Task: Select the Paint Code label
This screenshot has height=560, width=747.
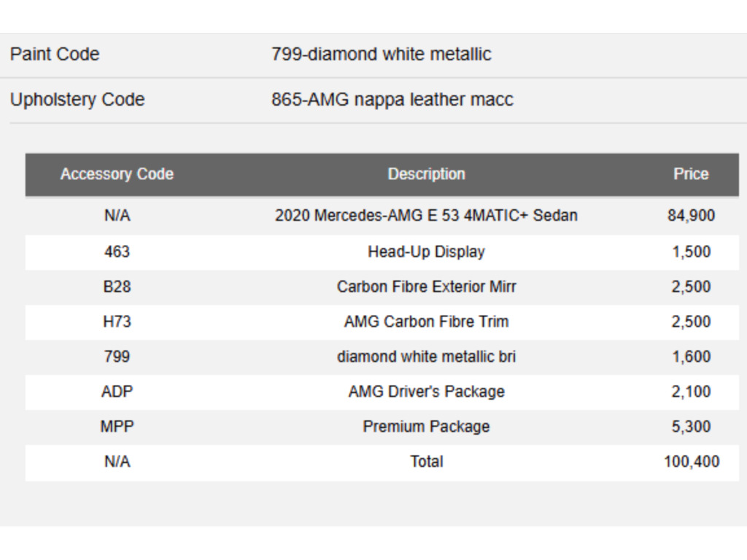Action: click(55, 54)
